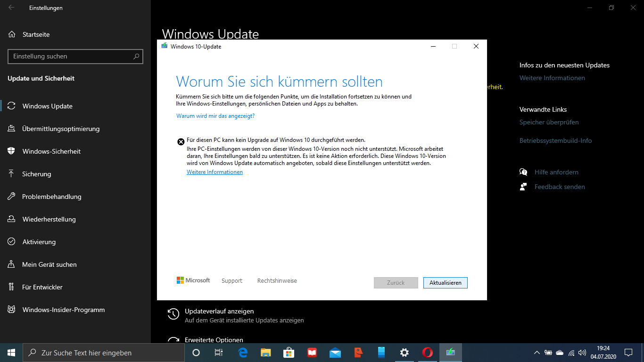Open 'Warum wird mir das angezeigt?' link

(x=215, y=115)
